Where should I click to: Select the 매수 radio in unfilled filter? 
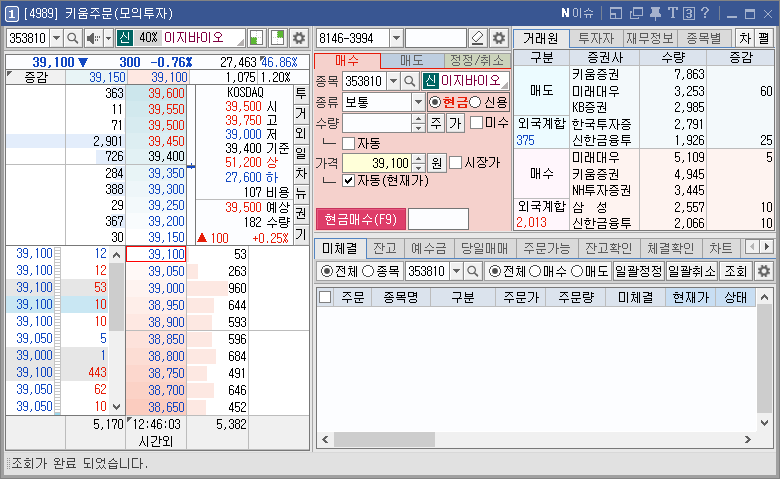pos(535,271)
